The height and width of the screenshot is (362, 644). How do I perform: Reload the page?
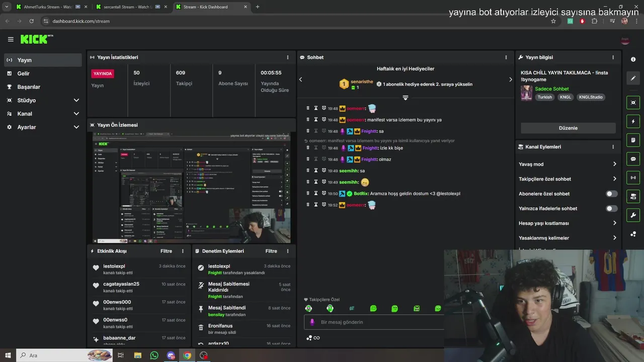pos(31,21)
